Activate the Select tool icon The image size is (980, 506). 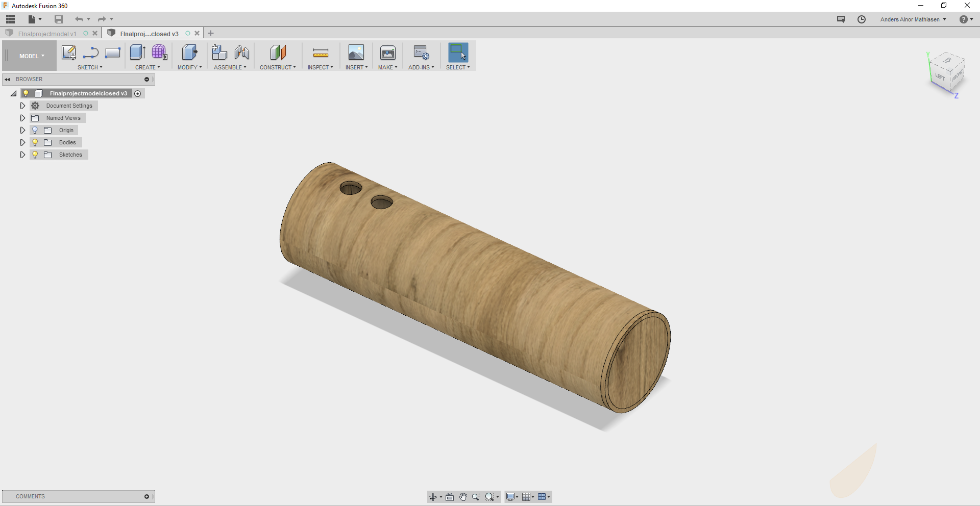coord(458,53)
